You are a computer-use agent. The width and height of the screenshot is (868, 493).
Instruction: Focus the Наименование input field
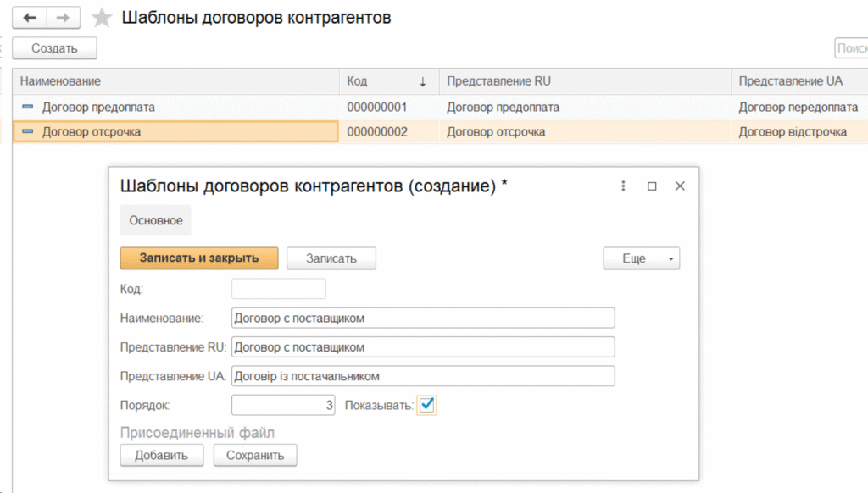click(x=422, y=318)
